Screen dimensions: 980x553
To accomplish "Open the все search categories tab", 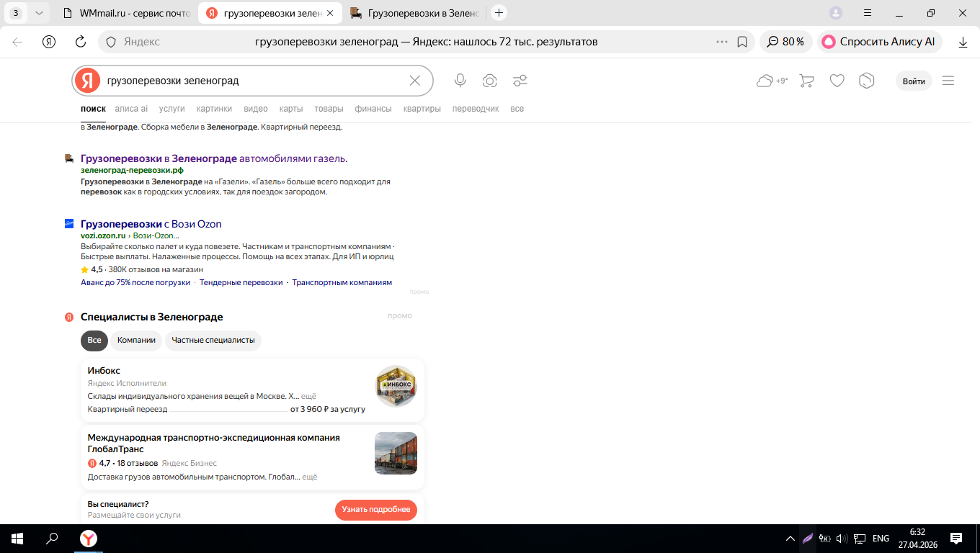I will [x=517, y=109].
